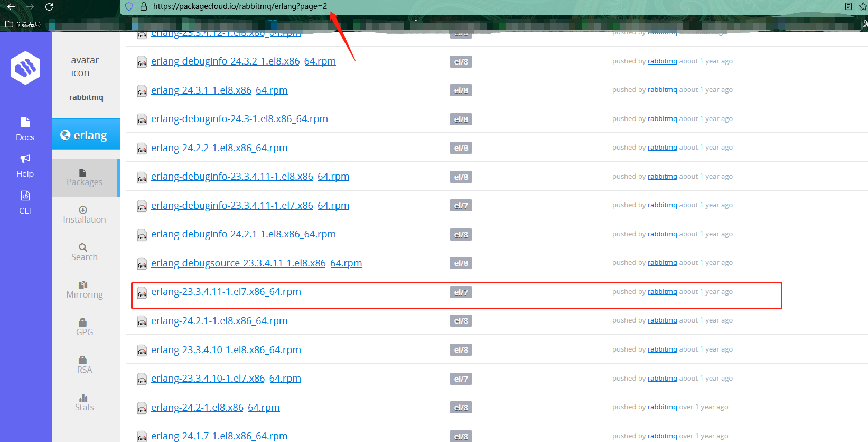Open the GPG menu item
The image size is (868, 442).
click(x=85, y=327)
